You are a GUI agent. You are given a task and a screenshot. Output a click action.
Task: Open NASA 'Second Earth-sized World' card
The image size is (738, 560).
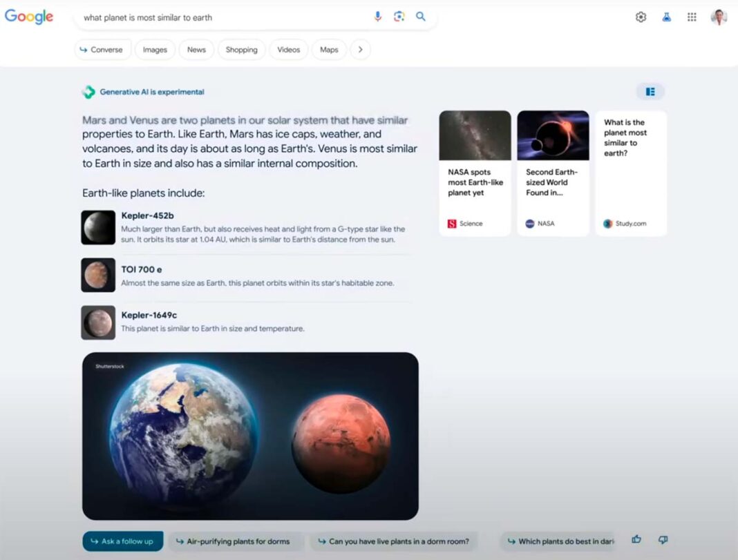[553, 173]
